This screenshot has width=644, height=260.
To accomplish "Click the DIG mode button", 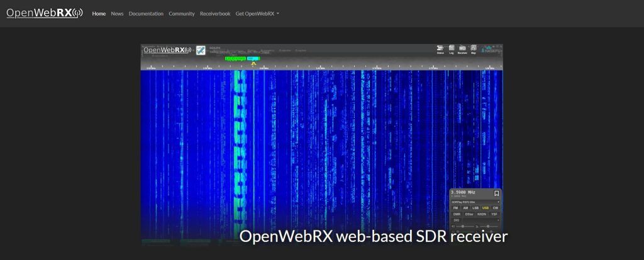I will 457,220.
